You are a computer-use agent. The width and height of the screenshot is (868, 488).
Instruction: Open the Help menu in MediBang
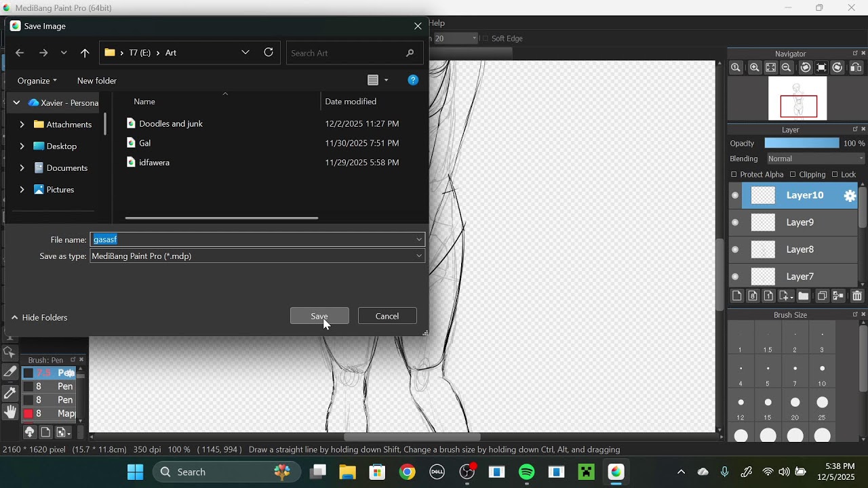pos(437,23)
